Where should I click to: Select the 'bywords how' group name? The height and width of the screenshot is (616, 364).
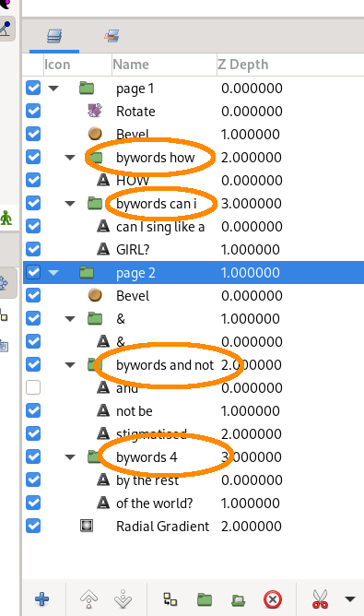click(155, 158)
